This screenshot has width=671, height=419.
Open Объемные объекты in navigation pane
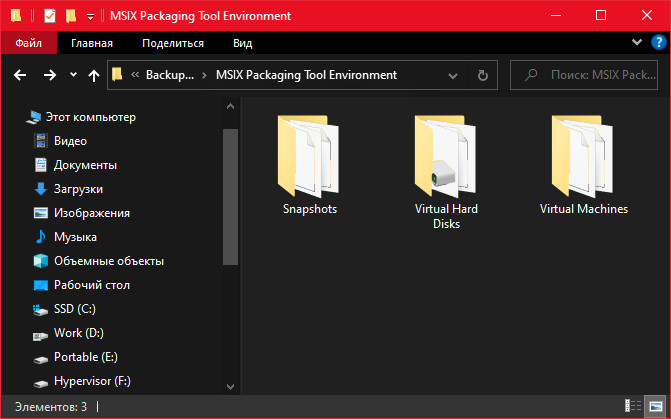pos(109,261)
